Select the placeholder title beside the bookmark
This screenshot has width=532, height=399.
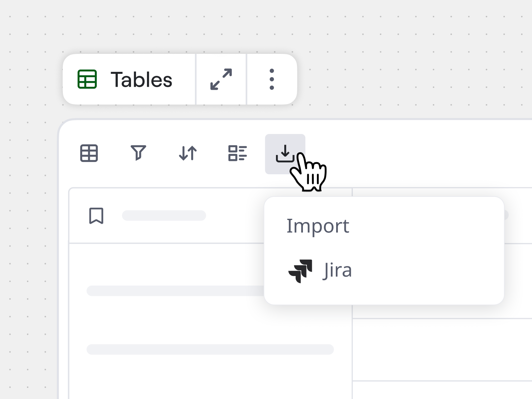(x=164, y=215)
